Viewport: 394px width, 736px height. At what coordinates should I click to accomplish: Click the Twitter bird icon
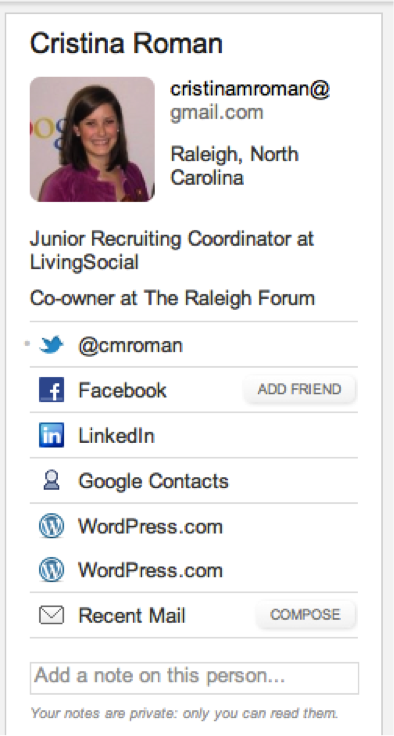tap(51, 345)
